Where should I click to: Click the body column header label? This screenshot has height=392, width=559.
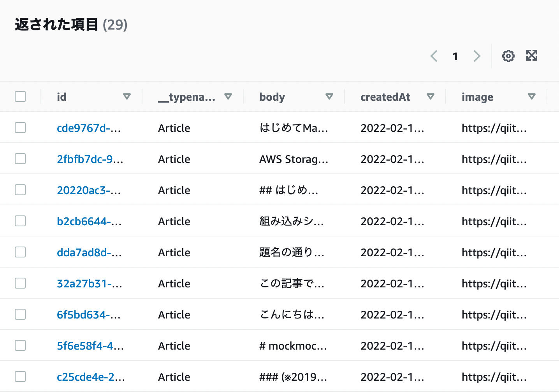pos(272,97)
